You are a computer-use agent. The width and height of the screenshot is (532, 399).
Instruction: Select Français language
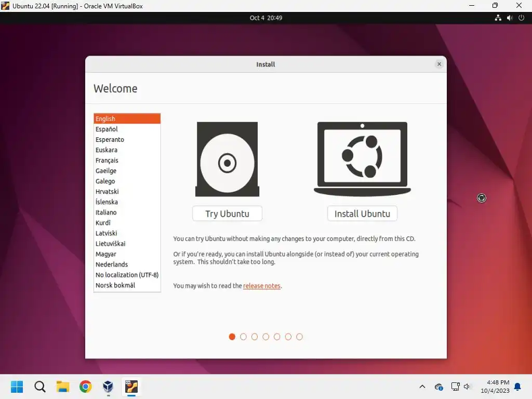127,161
